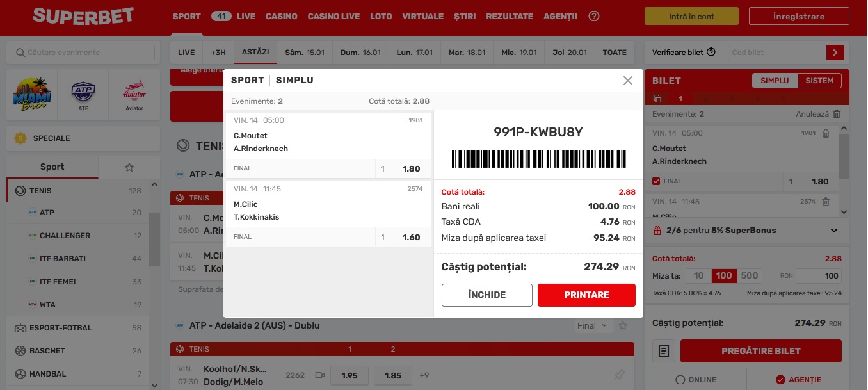Open the help question mark icon in the top navigation
The height and width of the screenshot is (390, 868).
(594, 17)
